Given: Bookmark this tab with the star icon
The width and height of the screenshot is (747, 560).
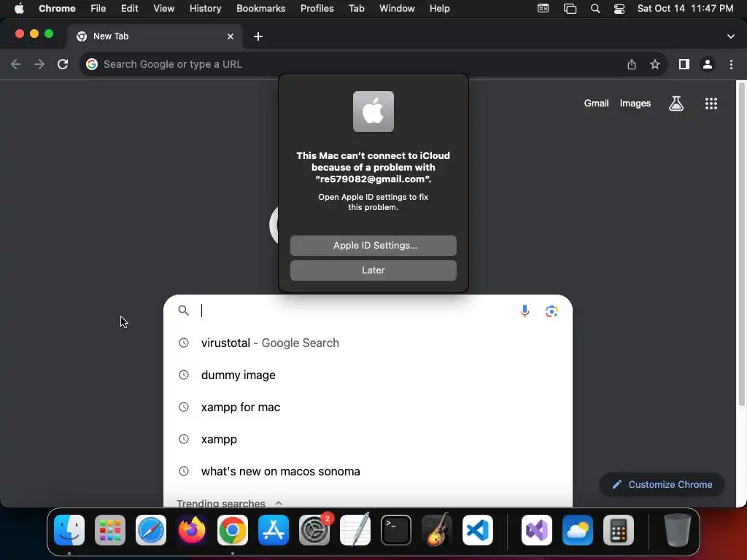Looking at the screenshot, I should [655, 64].
